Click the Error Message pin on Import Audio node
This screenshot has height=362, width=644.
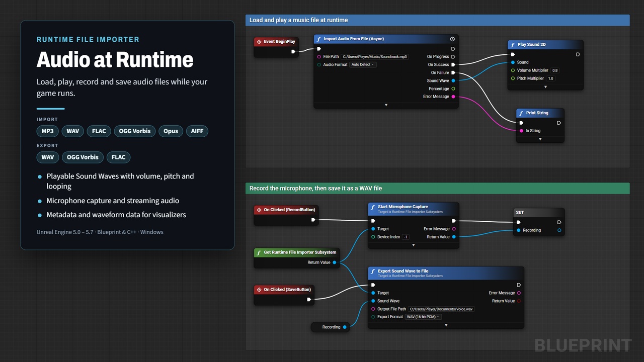453,97
